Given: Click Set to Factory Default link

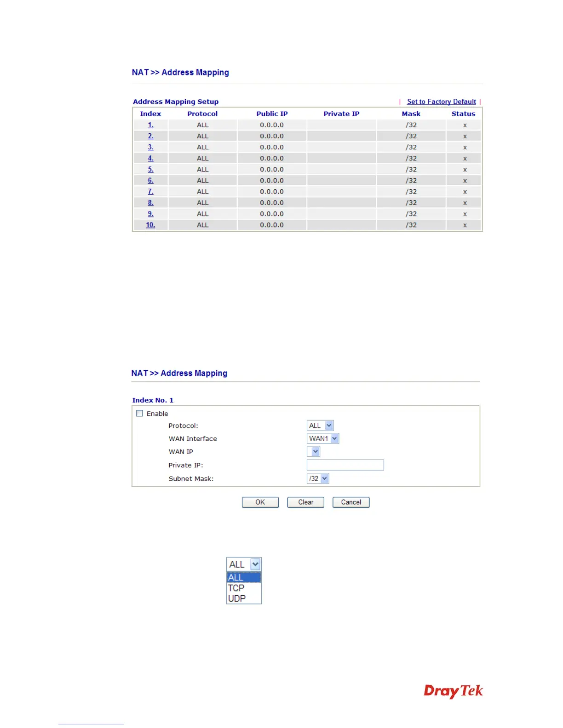Looking at the screenshot, I should 441,102.
